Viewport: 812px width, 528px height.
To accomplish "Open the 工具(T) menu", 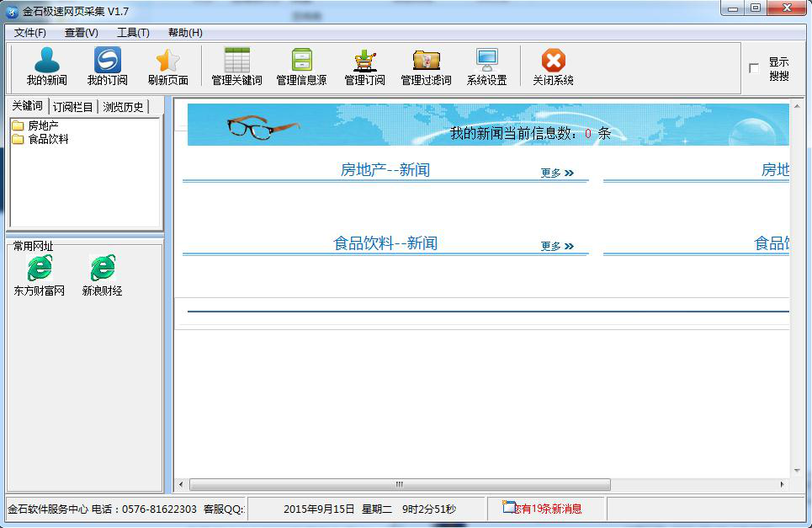I will pyautogui.click(x=133, y=33).
